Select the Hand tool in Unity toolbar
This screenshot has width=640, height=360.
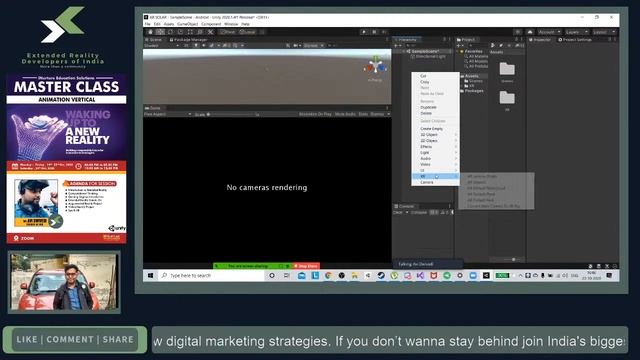(x=150, y=32)
